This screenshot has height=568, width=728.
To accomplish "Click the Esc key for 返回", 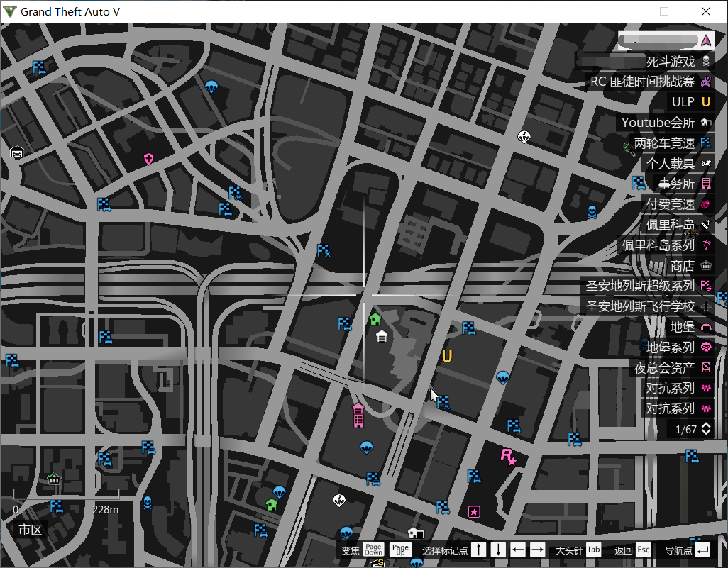I will 644,550.
